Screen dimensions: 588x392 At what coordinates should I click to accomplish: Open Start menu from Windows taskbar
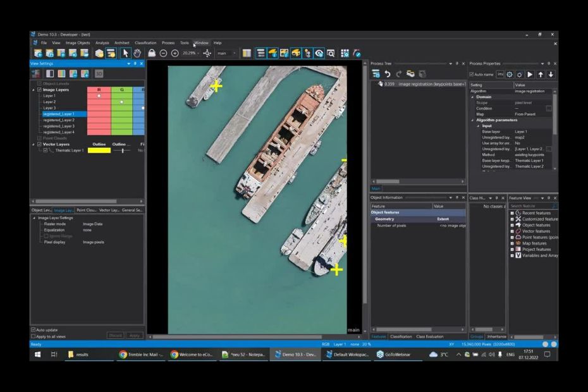pos(37,354)
